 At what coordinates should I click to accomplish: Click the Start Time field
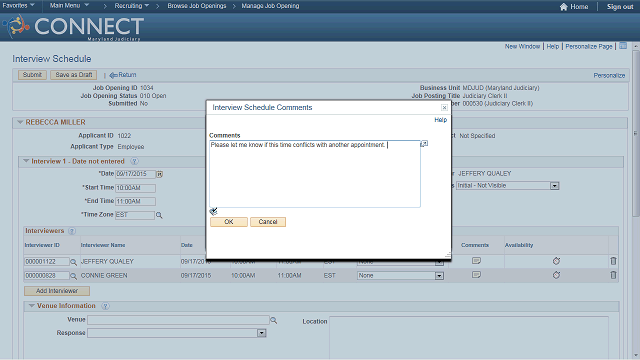pyautogui.click(x=135, y=188)
